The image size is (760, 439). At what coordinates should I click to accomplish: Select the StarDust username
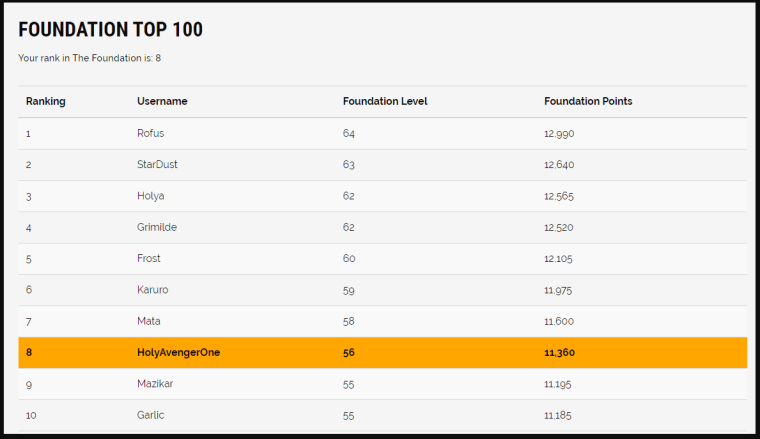click(x=157, y=164)
